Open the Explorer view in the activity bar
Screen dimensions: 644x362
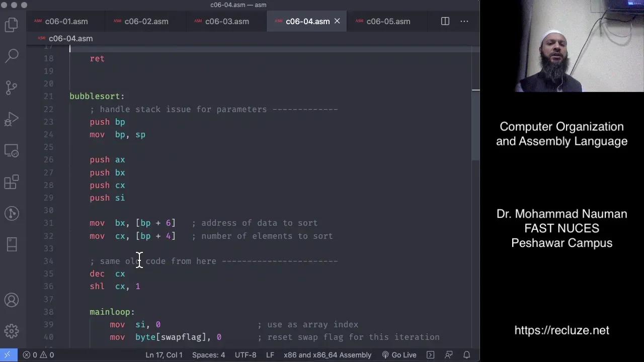[12, 24]
